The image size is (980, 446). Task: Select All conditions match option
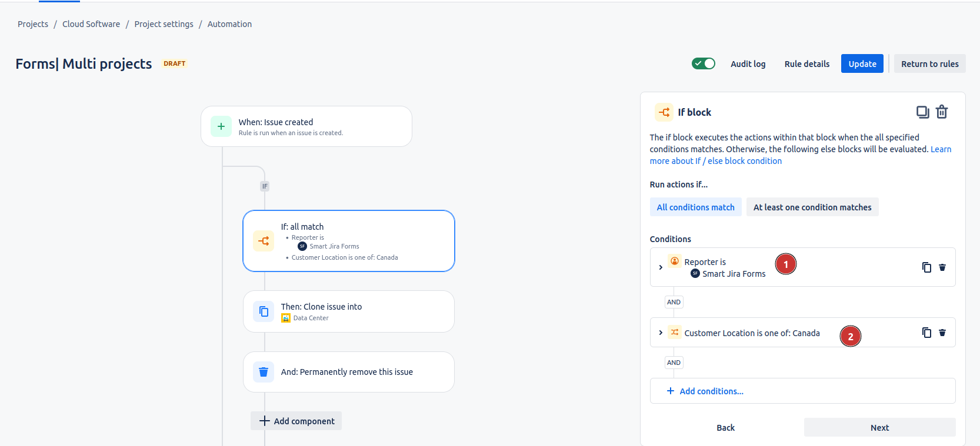695,207
